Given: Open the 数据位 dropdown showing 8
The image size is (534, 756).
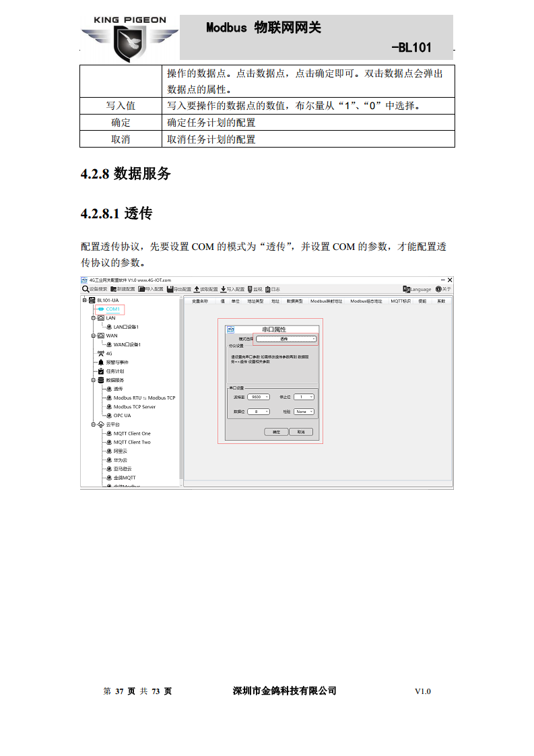Looking at the screenshot, I should click(259, 412).
